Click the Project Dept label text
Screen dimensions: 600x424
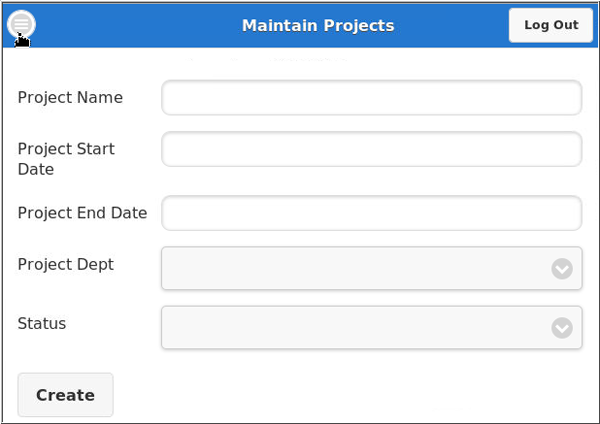tap(66, 265)
